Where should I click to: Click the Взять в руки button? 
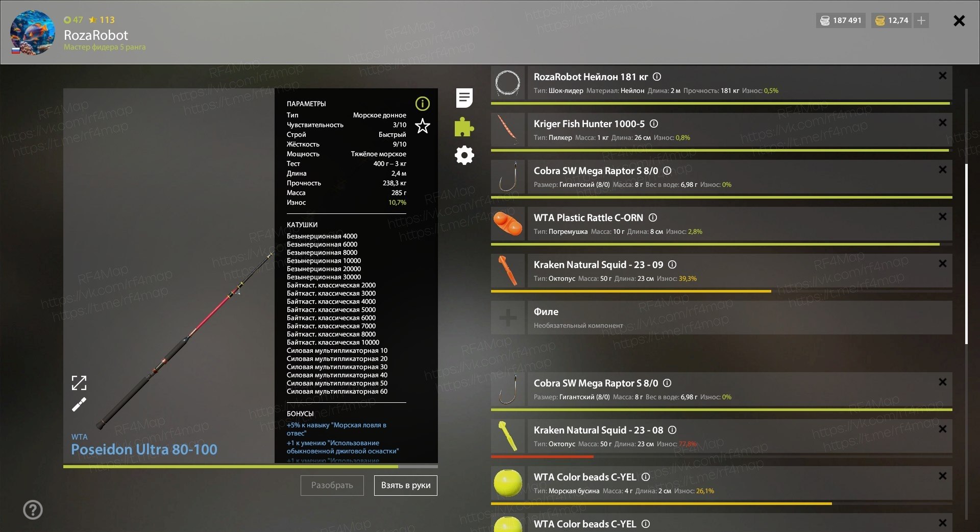coord(406,485)
